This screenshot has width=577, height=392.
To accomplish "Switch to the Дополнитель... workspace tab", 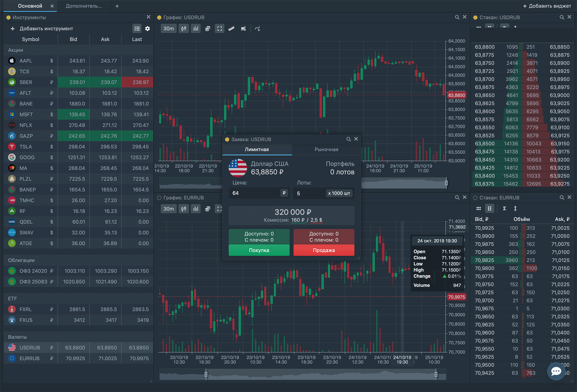I will [x=84, y=6].
